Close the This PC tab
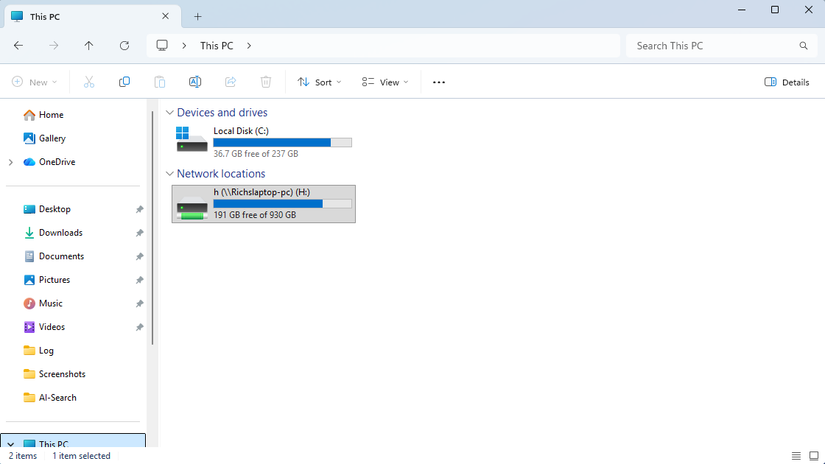Image resolution: width=825 pixels, height=464 pixels. (165, 16)
